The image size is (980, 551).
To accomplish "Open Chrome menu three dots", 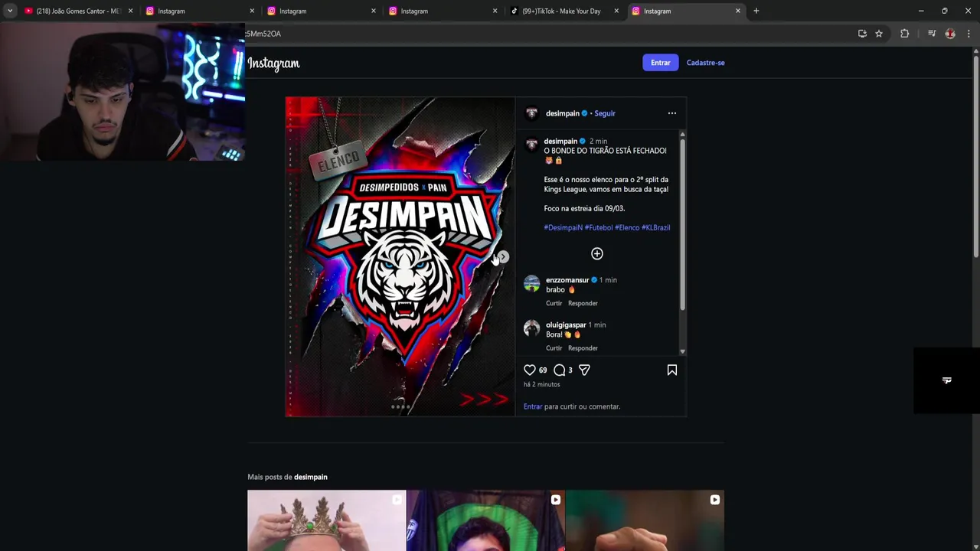I will click(969, 34).
